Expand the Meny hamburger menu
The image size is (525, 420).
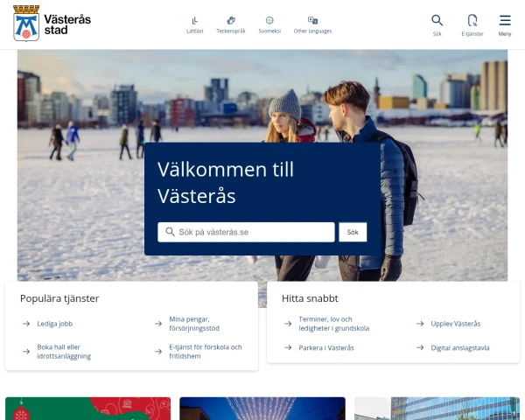[x=505, y=25]
